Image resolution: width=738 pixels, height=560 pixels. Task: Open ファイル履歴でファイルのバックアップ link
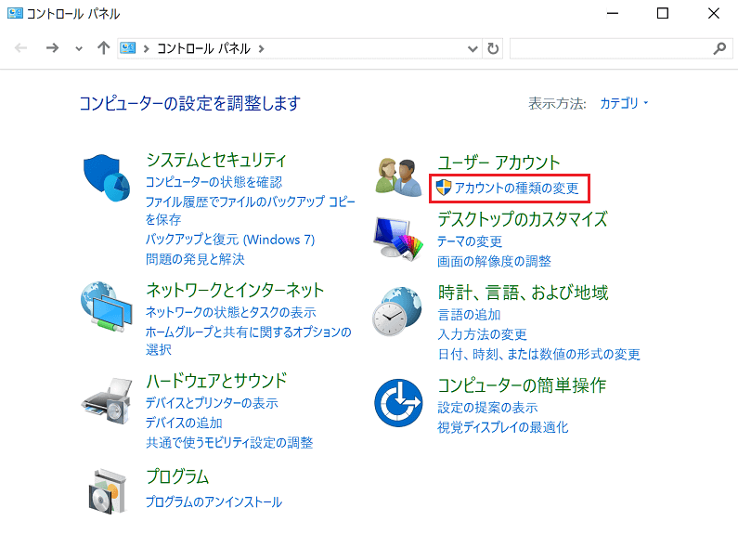point(250,211)
